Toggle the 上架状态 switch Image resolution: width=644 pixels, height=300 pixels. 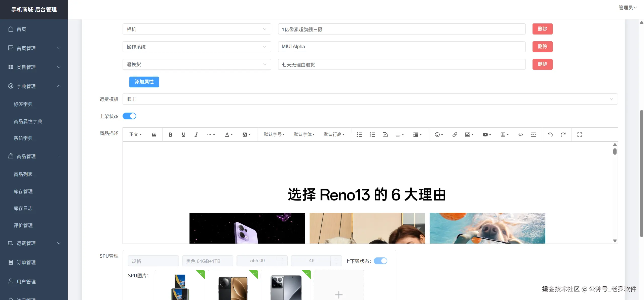(129, 116)
